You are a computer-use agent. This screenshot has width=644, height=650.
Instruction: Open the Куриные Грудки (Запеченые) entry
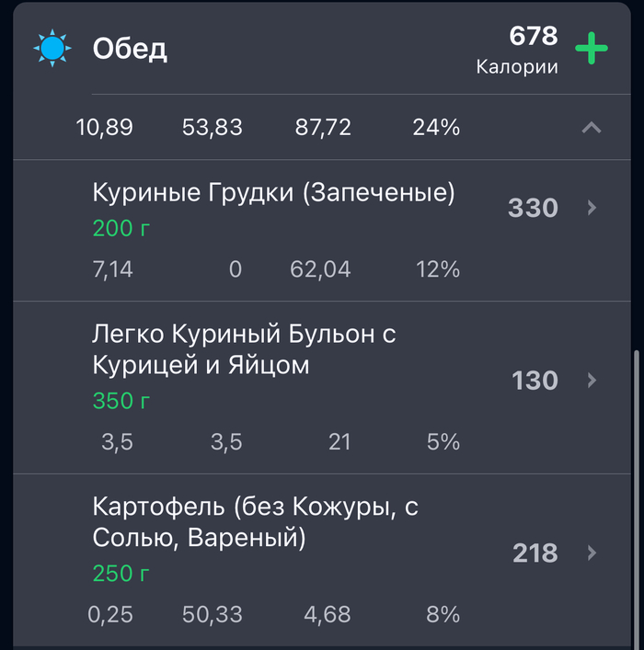(x=273, y=193)
